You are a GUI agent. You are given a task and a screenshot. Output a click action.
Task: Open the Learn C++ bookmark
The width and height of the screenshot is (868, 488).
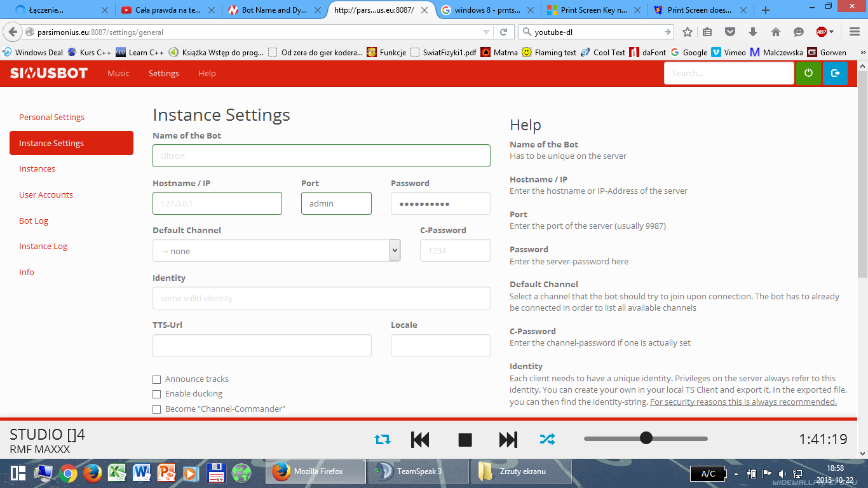(x=140, y=52)
